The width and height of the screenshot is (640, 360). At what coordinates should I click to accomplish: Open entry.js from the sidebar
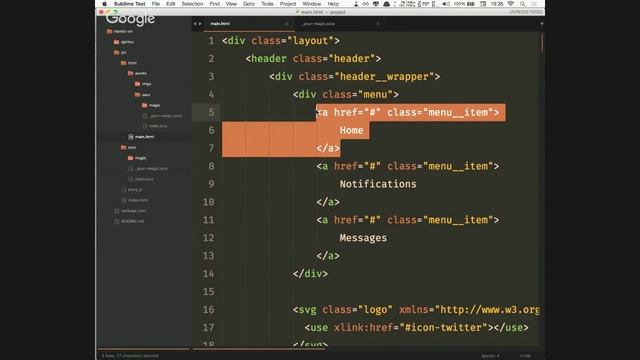click(x=135, y=189)
